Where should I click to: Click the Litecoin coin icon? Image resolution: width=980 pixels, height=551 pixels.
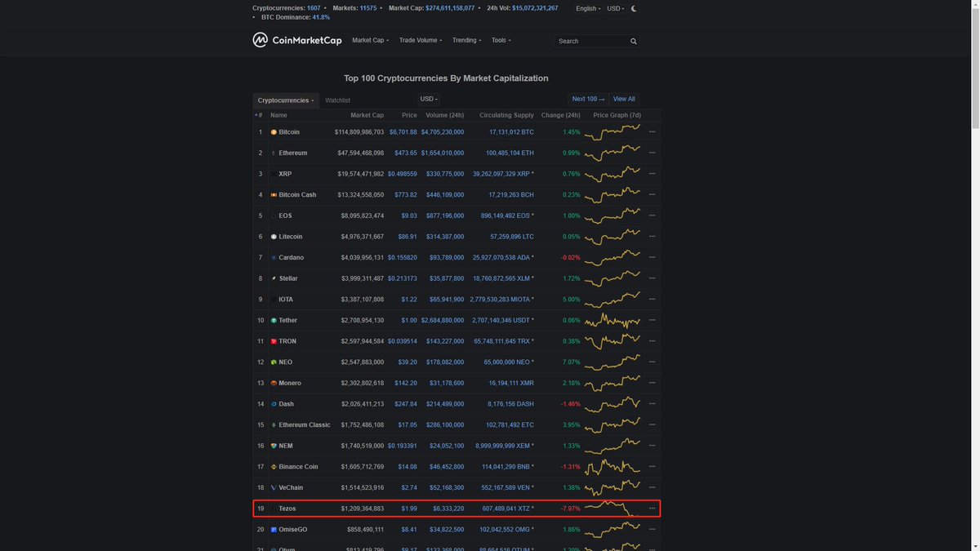click(274, 237)
